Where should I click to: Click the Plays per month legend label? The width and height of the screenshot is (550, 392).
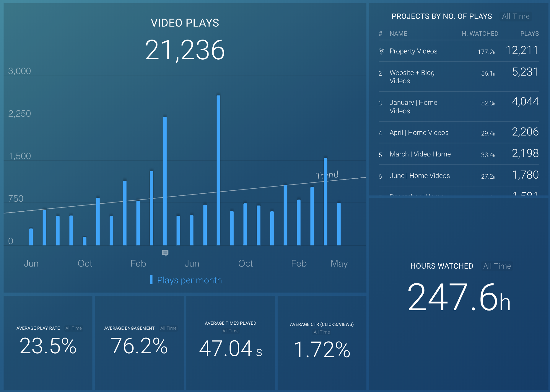pos(189,280)
